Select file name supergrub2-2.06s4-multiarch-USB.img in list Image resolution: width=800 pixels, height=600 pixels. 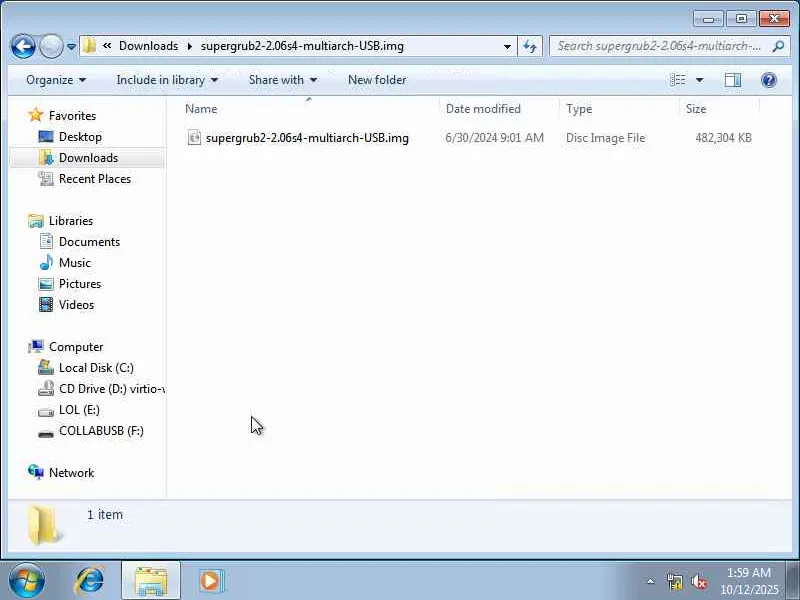click(307, 138)
